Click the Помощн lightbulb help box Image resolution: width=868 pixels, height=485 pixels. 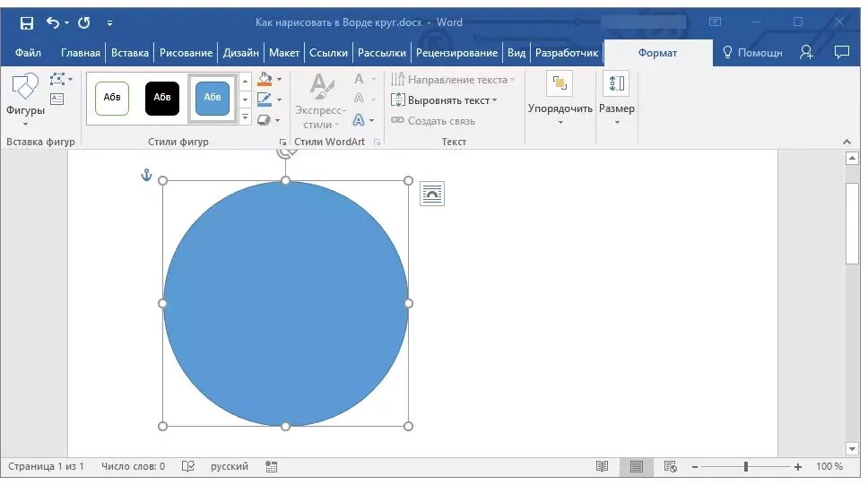click(x=752, y=53)
